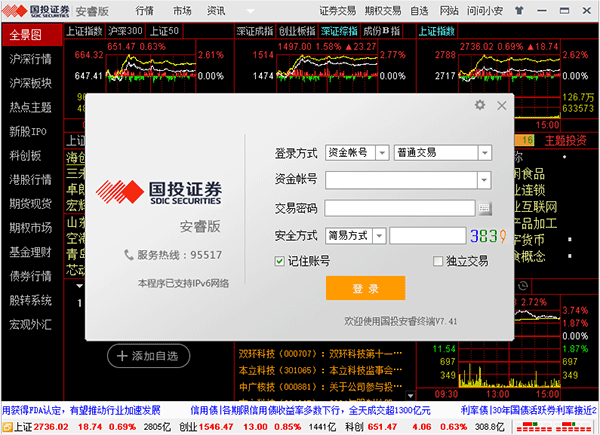This screenshot has width=600, height=435.
Task: Expand account number history dropdown
Action: point(484,180)
